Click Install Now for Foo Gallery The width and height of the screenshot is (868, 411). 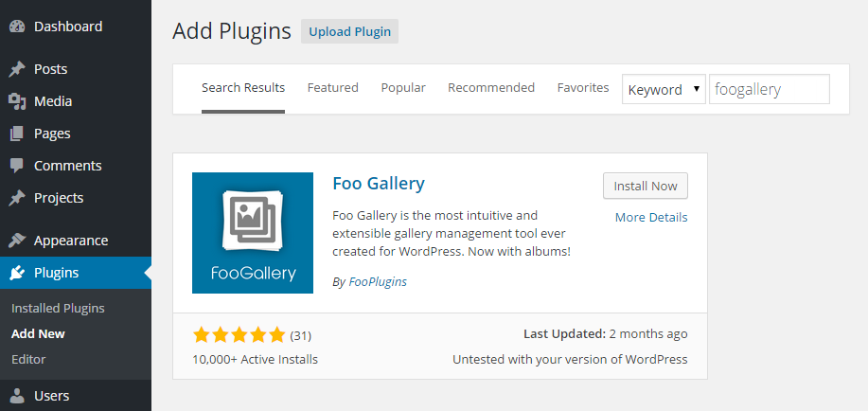646,186
